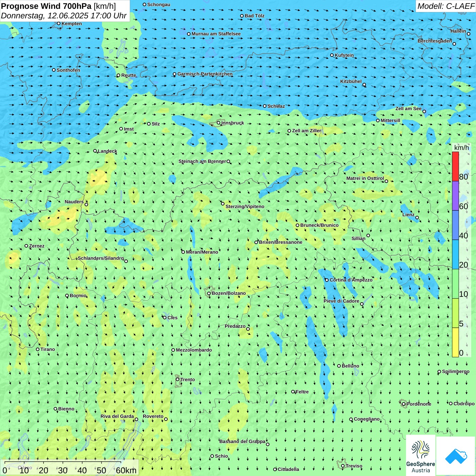Click the Innsbruck city marker
The image size is (476, 476).
pyautogui.click(x=219, y=123)
